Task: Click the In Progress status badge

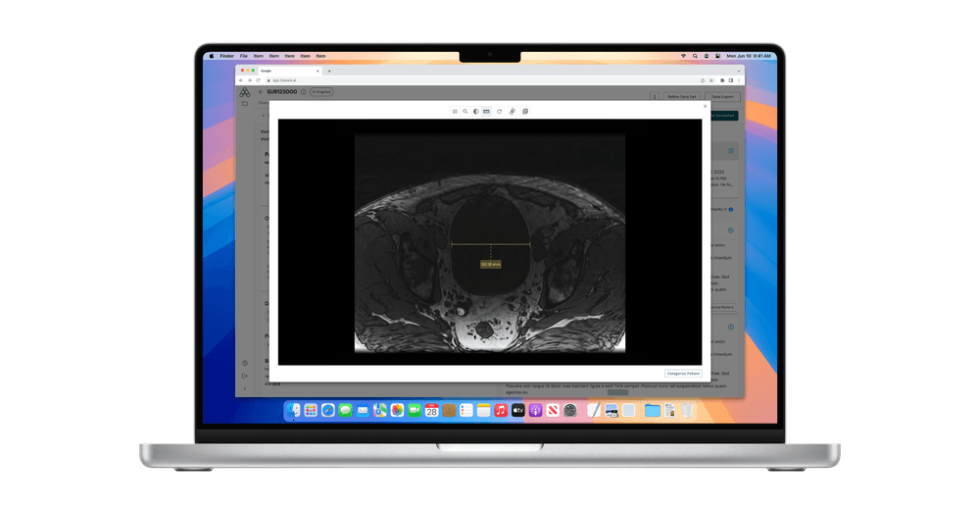Action: pos(321,92)
